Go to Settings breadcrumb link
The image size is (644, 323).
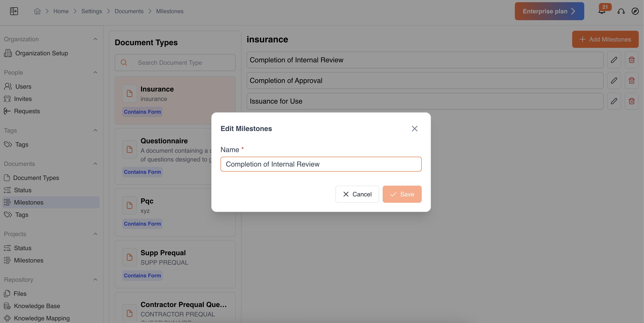tap(92, 11)
